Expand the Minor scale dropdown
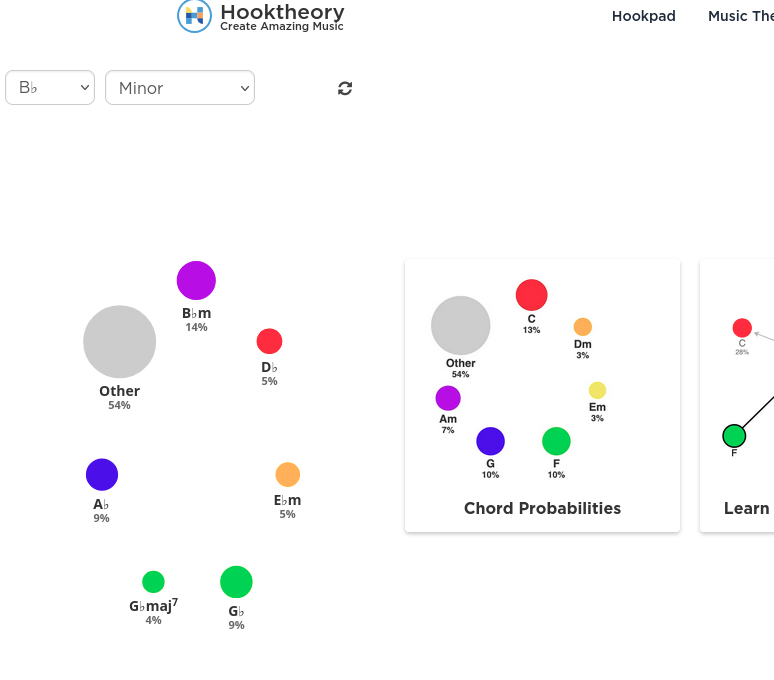Viewport: 774px width, 680px height. pos(180,88)
